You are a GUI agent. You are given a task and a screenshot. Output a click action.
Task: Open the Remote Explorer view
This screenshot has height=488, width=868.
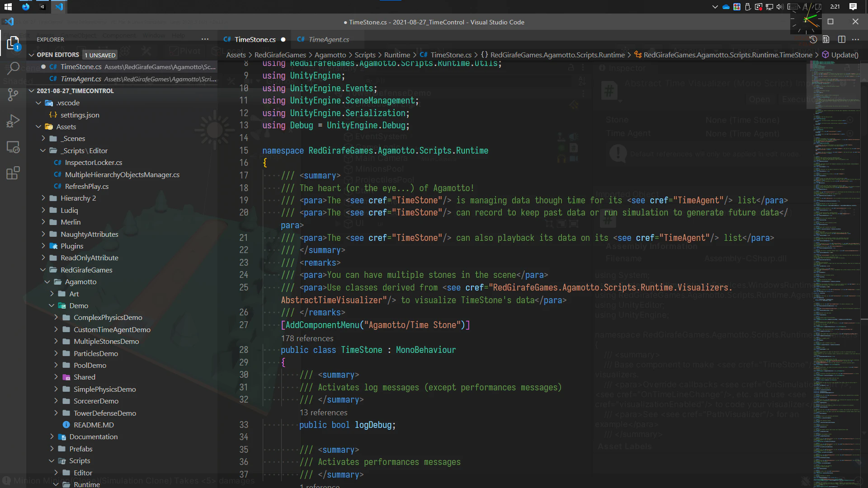pyautogui.click(x=13, y=147)
